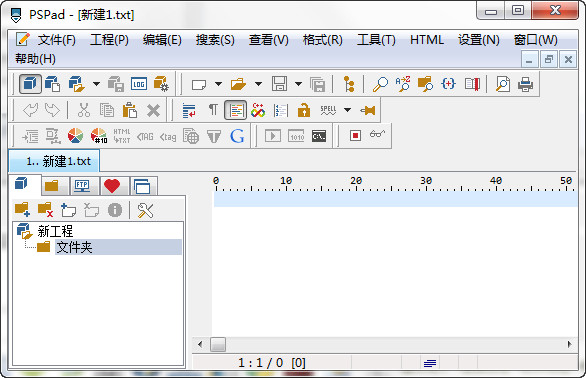
Task: Toggle the stay-on-top pin icon
Action: (368, 110)
